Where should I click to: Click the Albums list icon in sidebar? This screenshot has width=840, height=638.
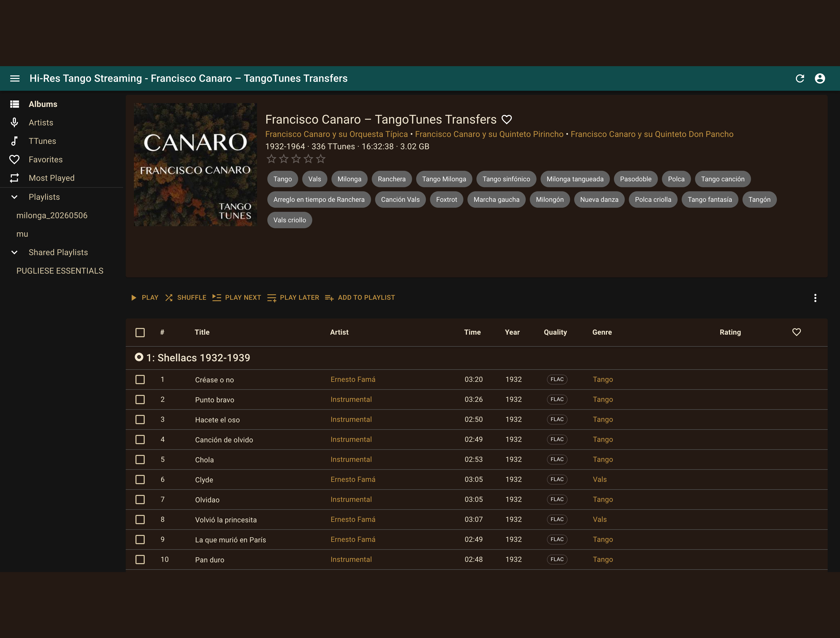(x=14, y=104)
